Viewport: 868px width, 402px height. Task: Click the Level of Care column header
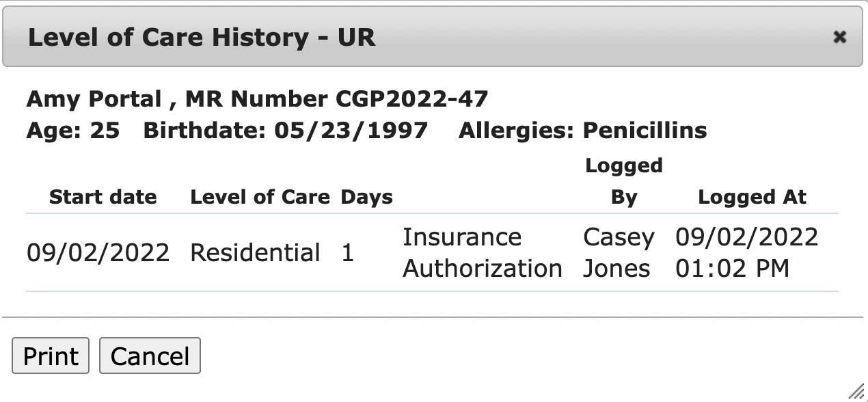[260, 198]
